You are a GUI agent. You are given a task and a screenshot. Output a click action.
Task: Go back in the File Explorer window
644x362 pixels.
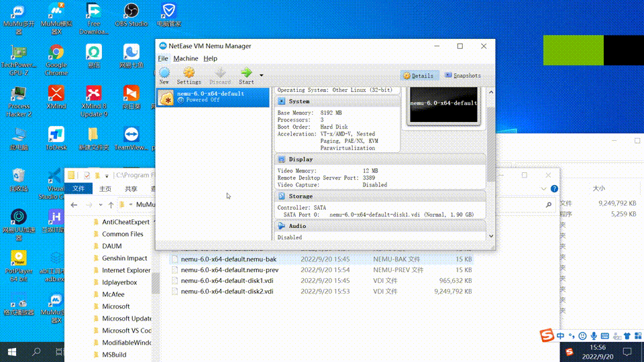tap(74, 204)
